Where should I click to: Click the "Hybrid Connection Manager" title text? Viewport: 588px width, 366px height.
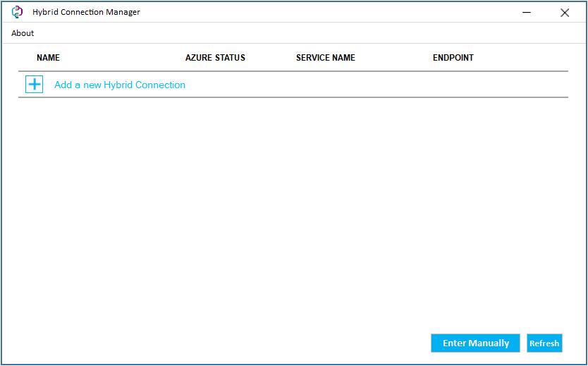[x=86, y=12]
